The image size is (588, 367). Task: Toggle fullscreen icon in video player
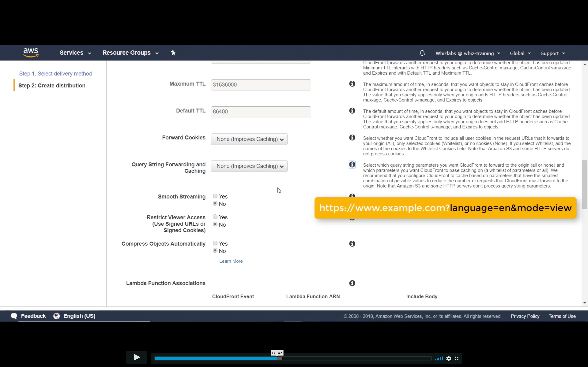pos(457,358)
